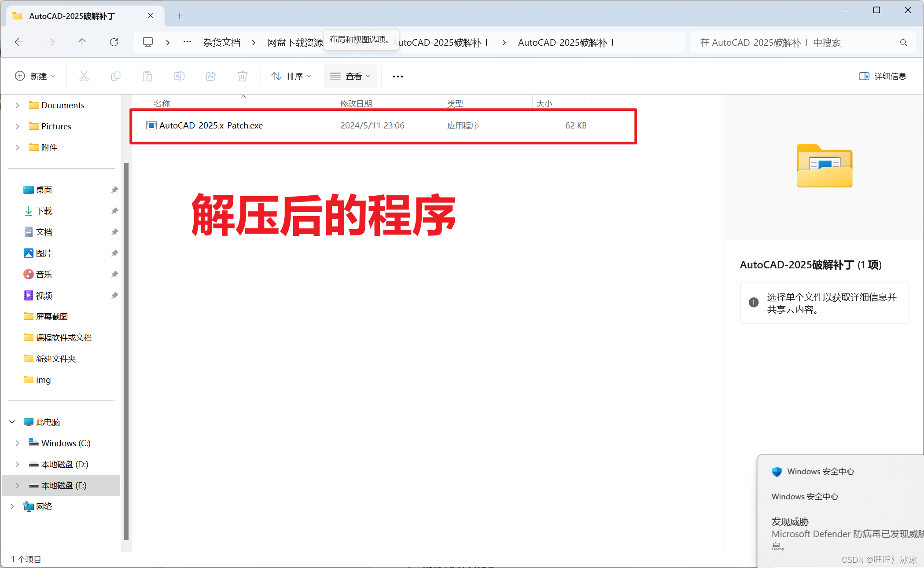Open the 查看 view dropdown
The width and height of the screenshot is (924, 568).
pos(350,76)
